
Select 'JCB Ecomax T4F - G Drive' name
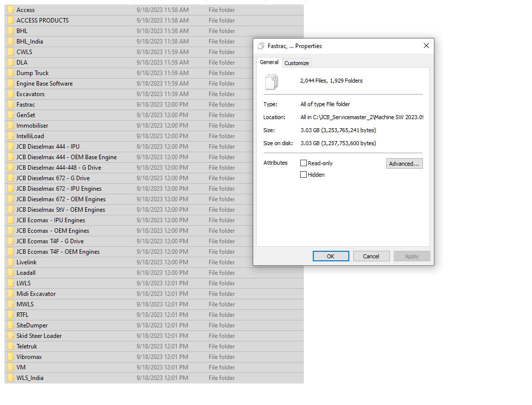coord(50,241)
